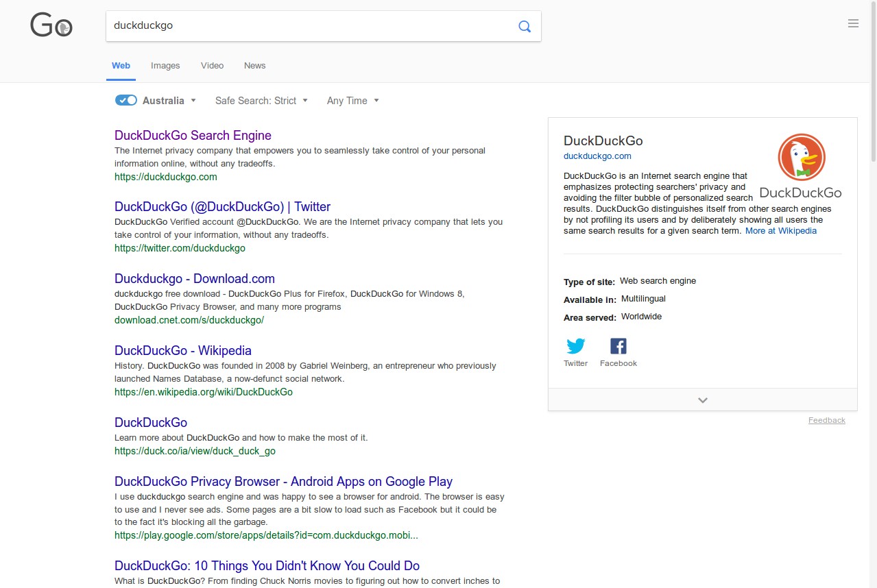Open the hamburger menu

coord(853,23)
